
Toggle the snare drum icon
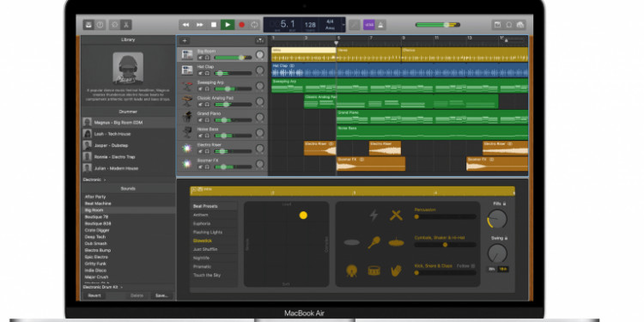coord(374,270)
